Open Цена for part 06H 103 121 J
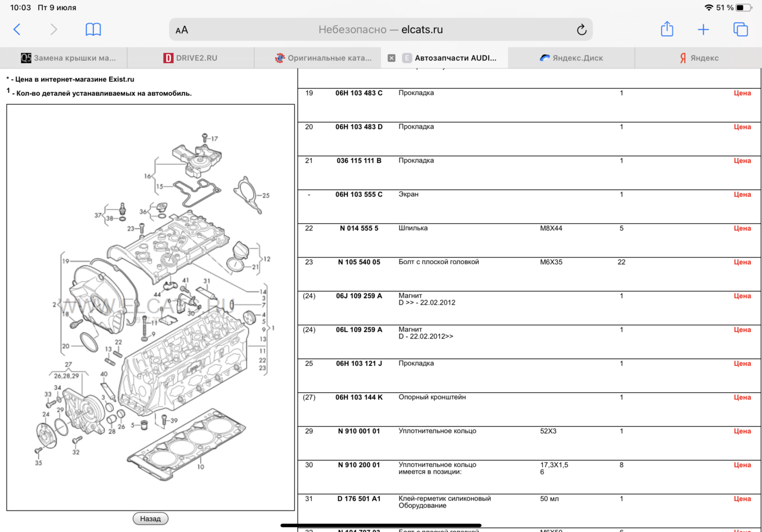 click(742, 364)
